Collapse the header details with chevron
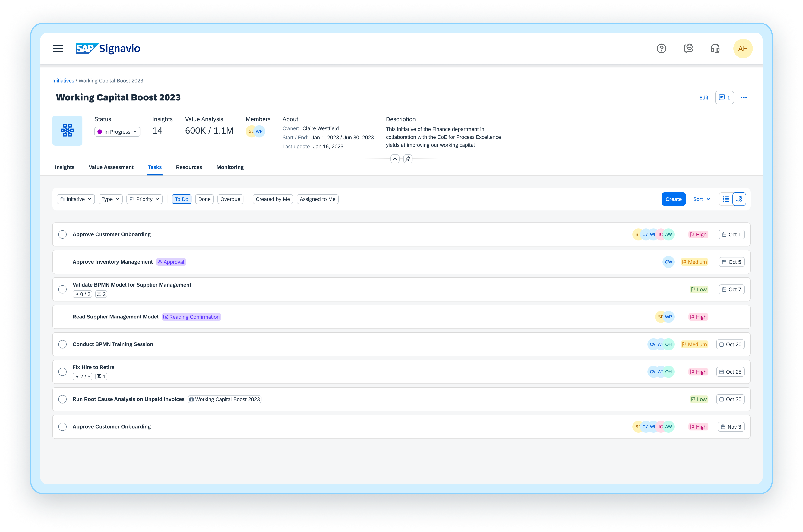Image resolution: width=803 pixels, height=532 pixels. pyautogui.click(x=395, y=158)
